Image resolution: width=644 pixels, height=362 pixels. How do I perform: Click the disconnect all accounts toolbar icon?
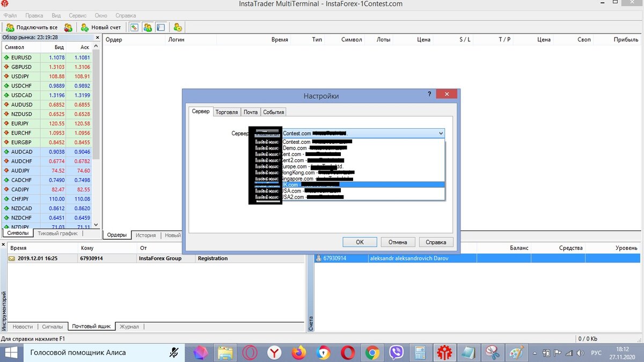point(68,27)
